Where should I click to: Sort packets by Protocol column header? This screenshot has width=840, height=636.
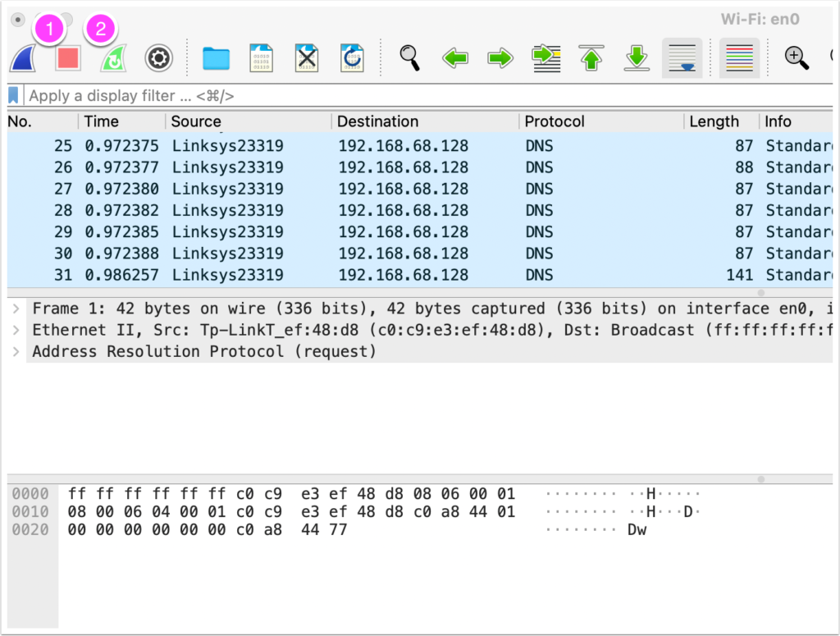point(555,121)
